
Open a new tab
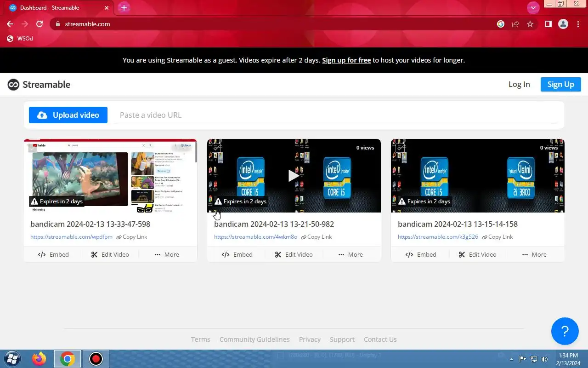coord(124,8)
